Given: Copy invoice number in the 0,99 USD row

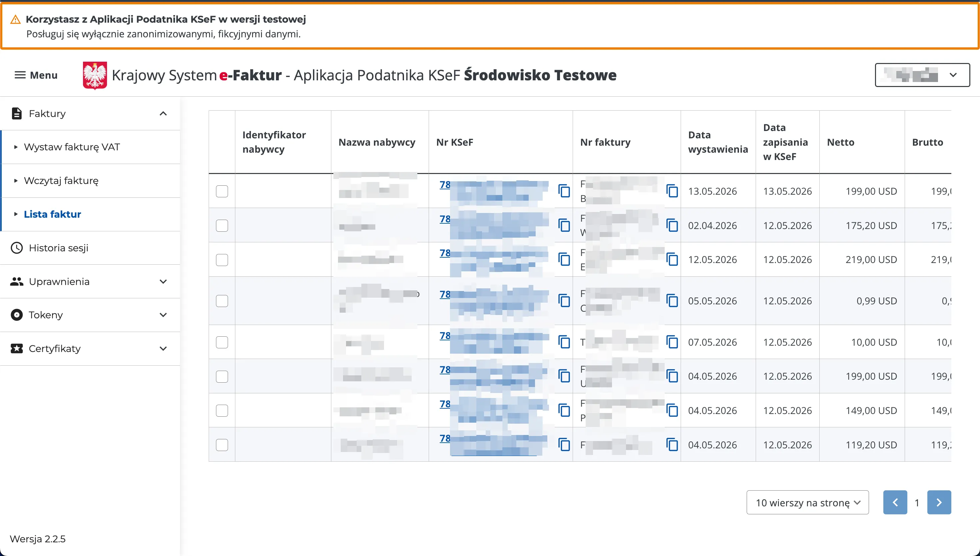Looking at the screenshot, I should tap(672, 301).
